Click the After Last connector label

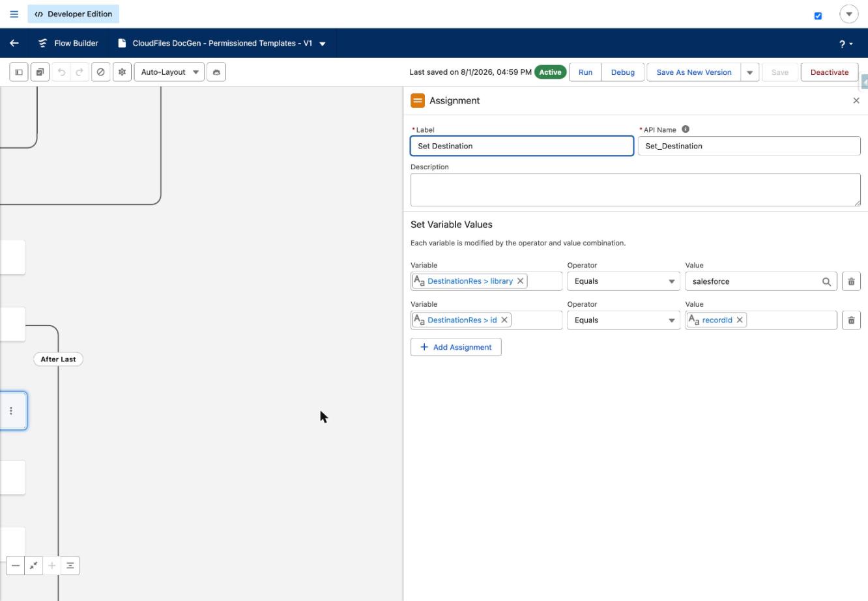click(58, 359)
